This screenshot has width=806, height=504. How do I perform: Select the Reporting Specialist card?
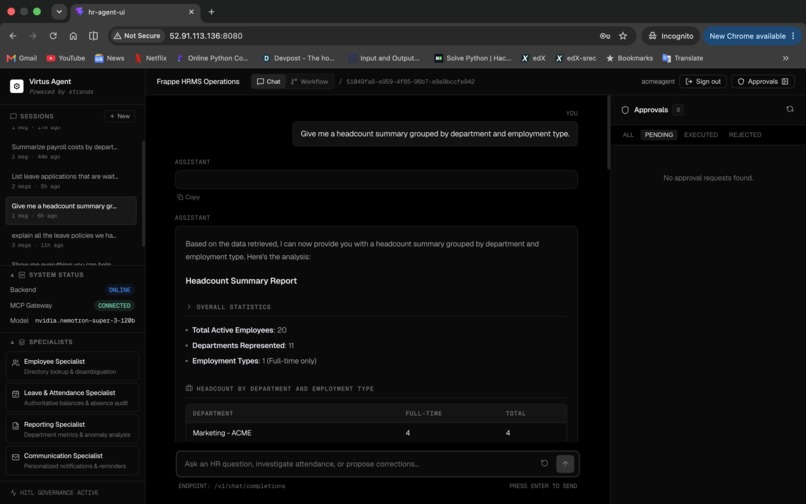(72, 429)
